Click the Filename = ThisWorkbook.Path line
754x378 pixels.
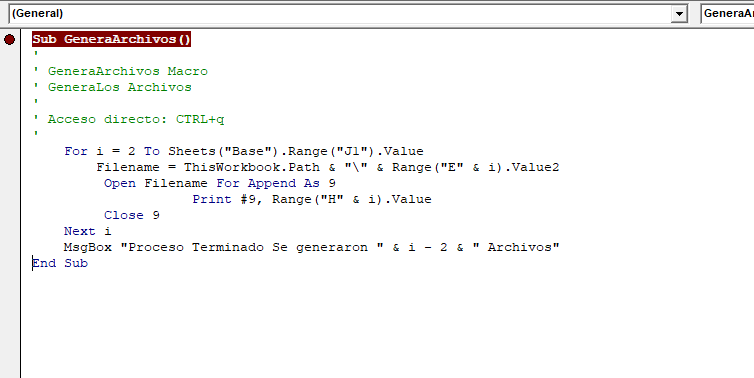click(328, 167)
